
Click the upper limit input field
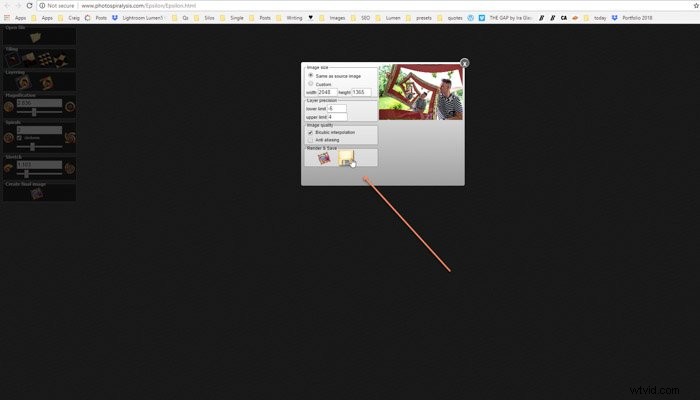click(337, 117)
